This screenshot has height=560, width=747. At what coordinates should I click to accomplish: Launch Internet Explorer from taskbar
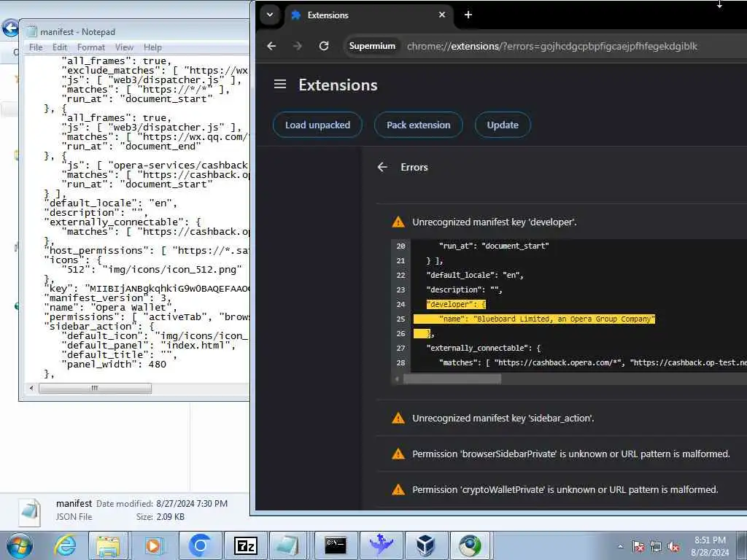(65, 545)
